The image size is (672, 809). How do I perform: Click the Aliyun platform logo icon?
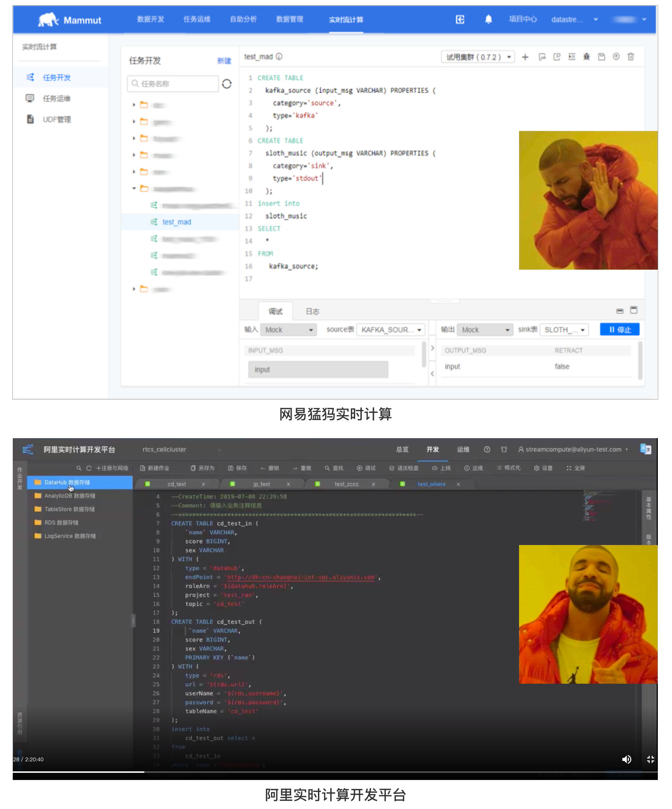pos(28,449)
